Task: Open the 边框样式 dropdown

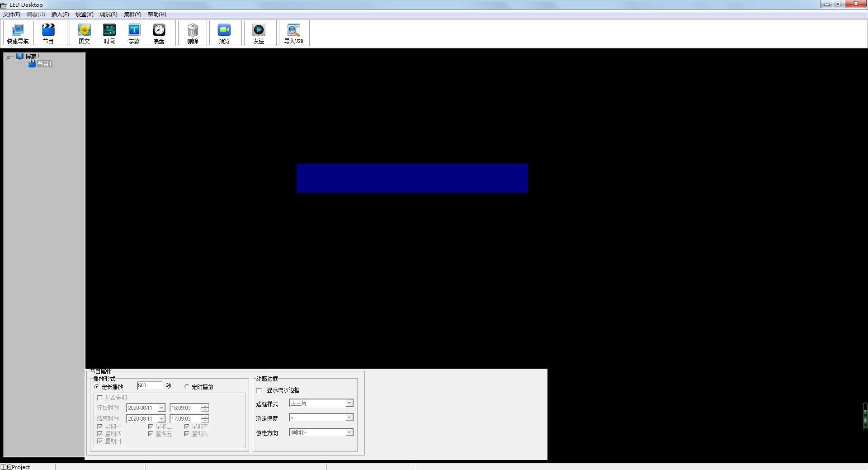Action: 349,403
